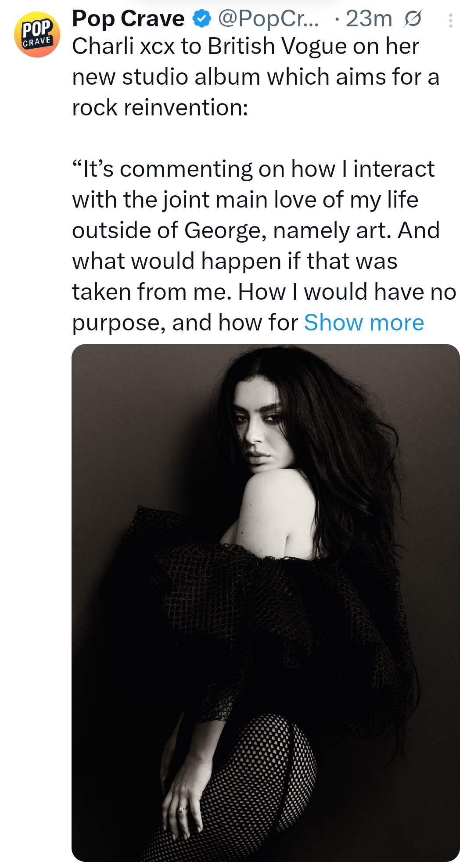The width and height of the screenshot is (474, 868).
Task: Open the three-dot more options menu
Action: [x=450, y=21]
